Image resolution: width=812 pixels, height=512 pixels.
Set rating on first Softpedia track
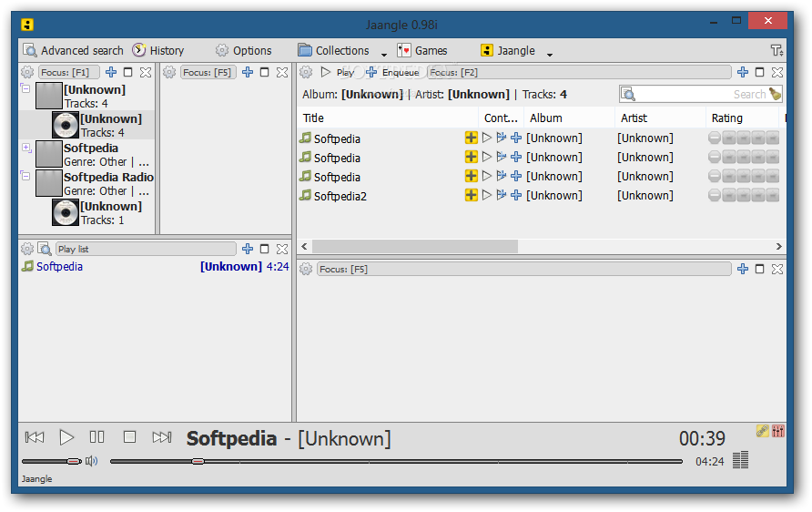point(744,138)
